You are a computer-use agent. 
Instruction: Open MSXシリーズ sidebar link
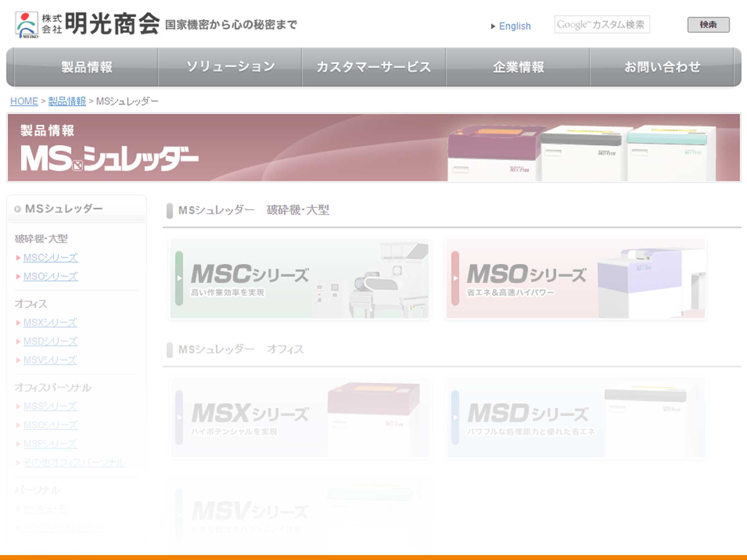(50, 322)
